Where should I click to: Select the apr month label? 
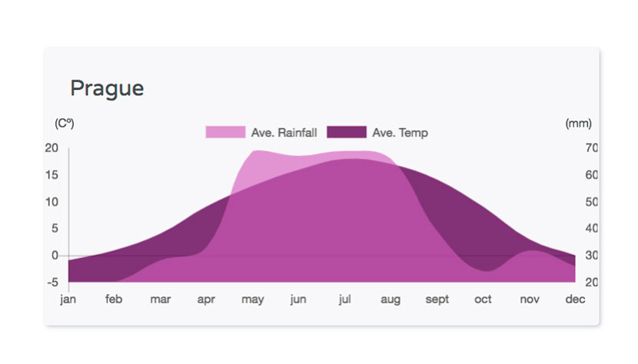(x=206, y=299)
